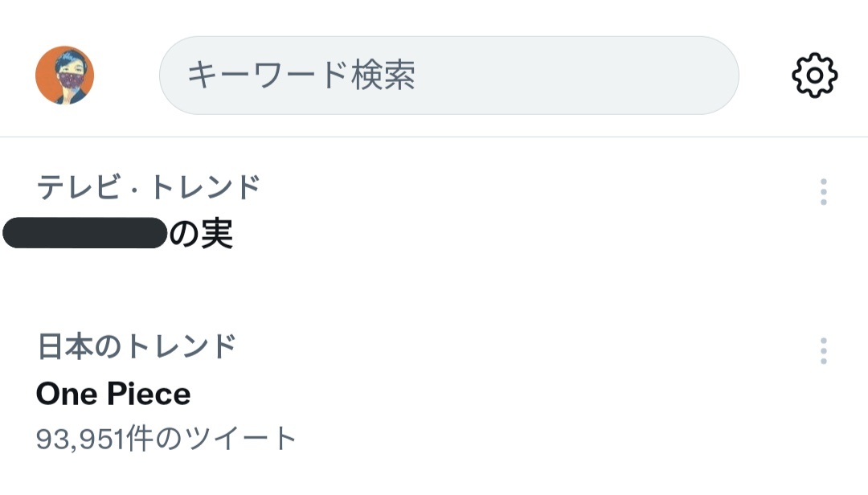This screenshot has width=868, height=495.
Task: Open the trend ending with の実
Action: click(118, 233)
